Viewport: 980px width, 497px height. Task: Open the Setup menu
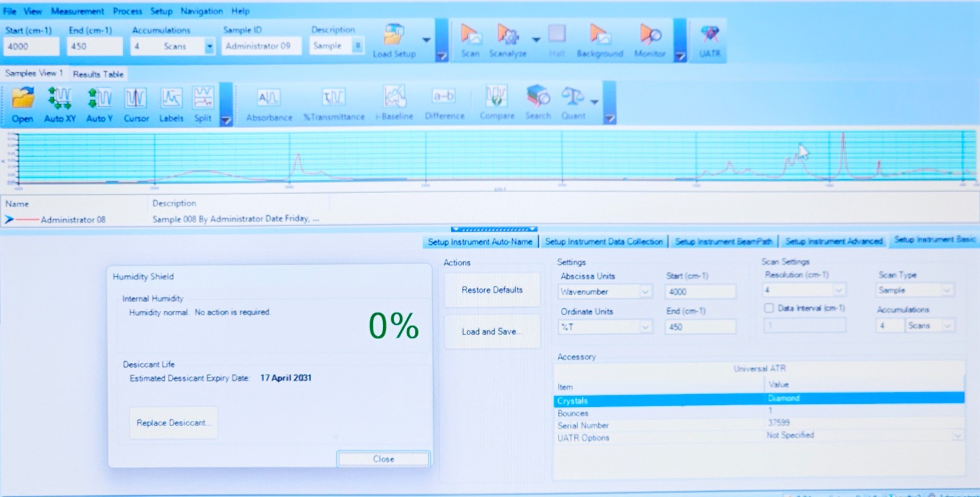161,11
